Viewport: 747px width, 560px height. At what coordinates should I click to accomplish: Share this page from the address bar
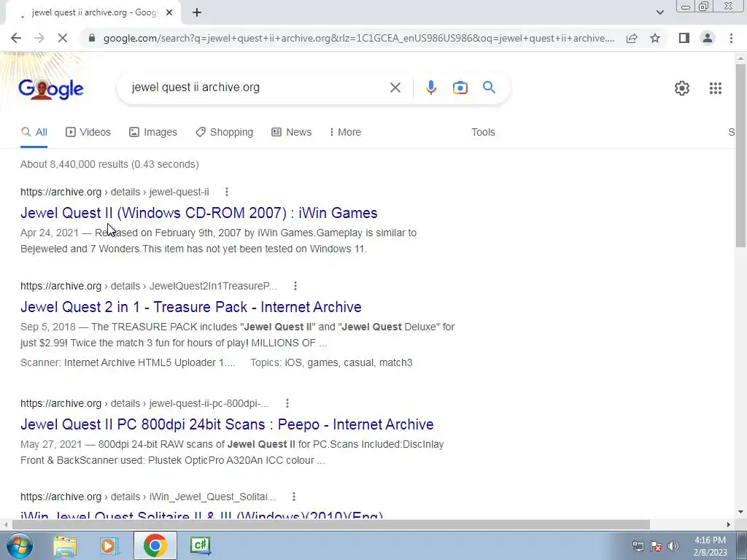[x=632, y=38]
